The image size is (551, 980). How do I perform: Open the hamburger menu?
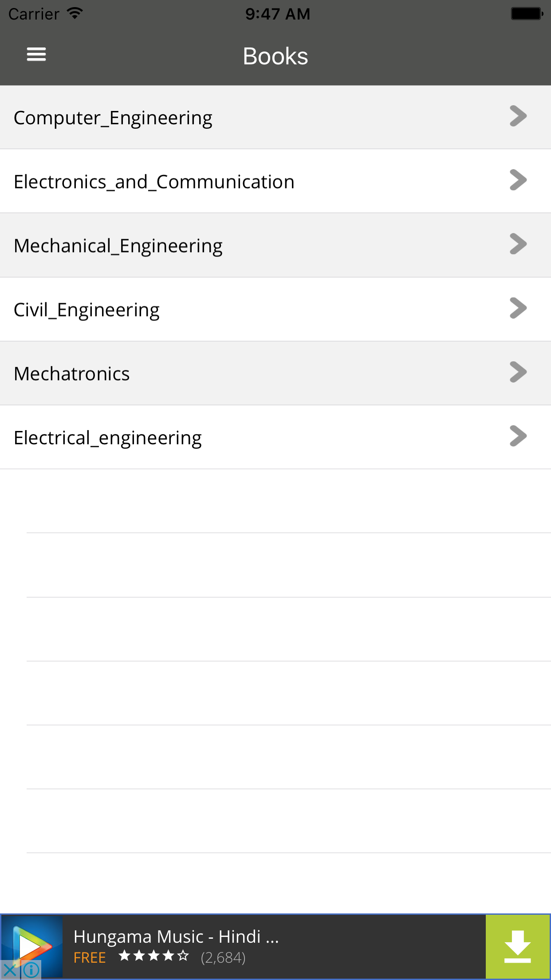pyautogui.click(x=36, y=55)
